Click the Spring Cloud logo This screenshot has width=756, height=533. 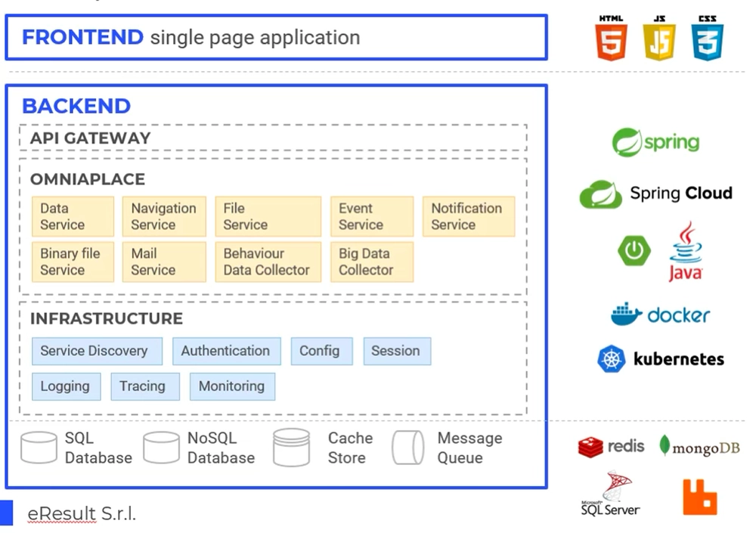[x=655, y=194]
